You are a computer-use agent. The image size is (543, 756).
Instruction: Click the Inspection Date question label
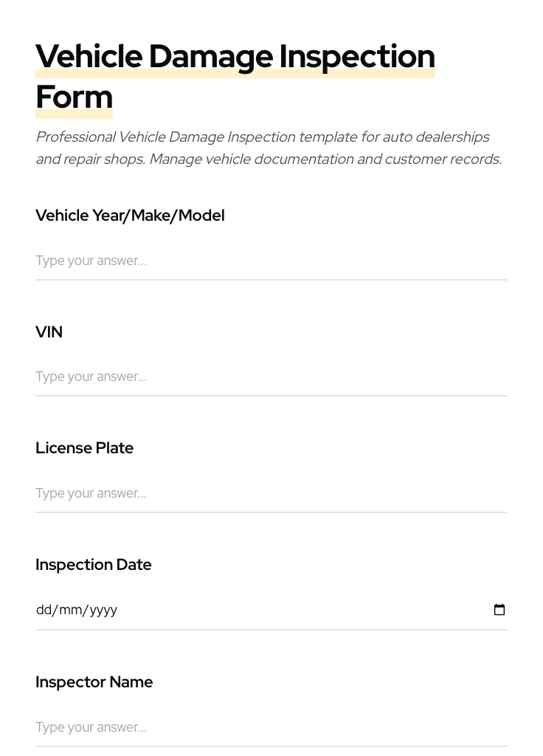93,564
